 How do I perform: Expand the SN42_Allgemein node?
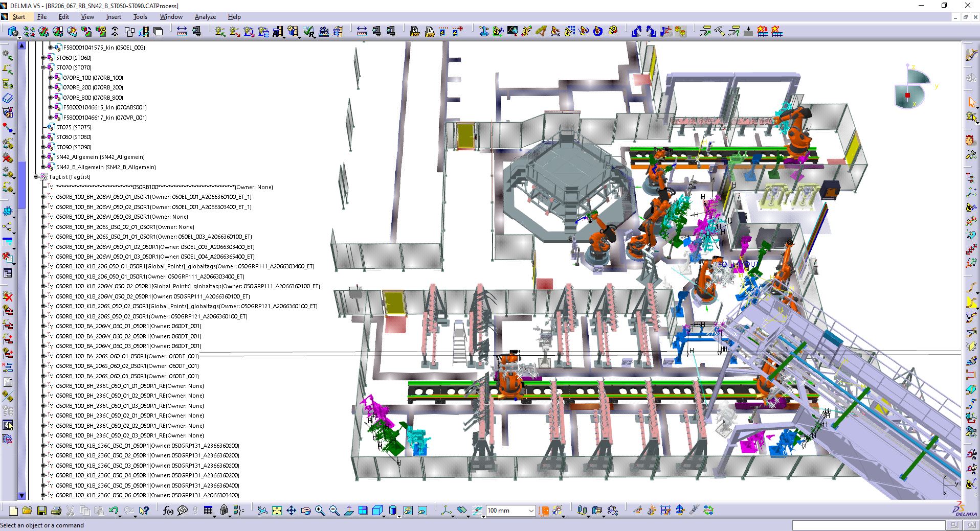pyautogui.click(x=43, y=157)
